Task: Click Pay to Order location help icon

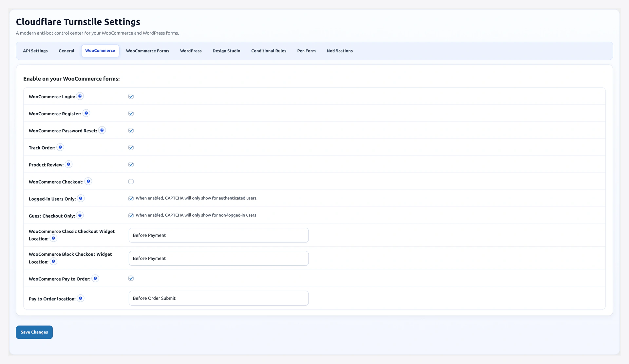Action: (x=81, y=298)
